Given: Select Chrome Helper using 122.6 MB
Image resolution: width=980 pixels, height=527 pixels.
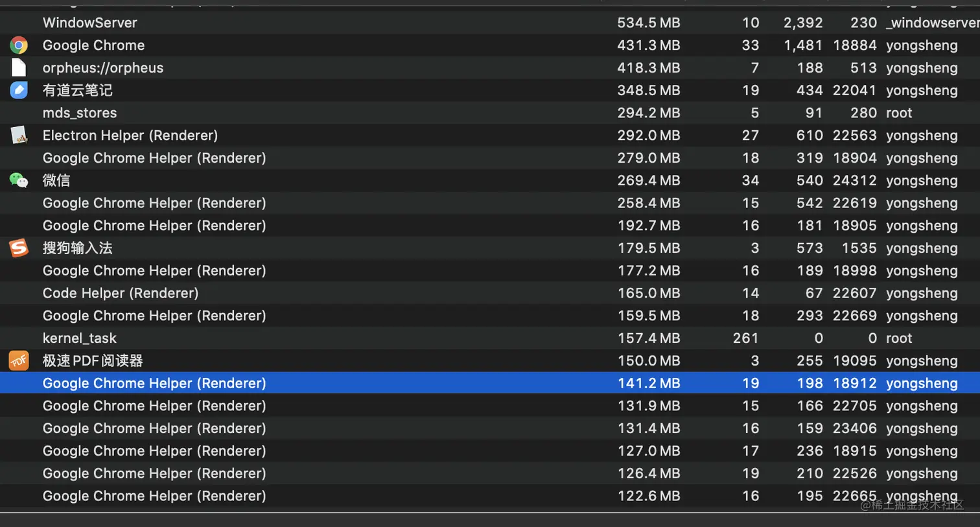Looking at the screenshot, I should tap(154, 496).
